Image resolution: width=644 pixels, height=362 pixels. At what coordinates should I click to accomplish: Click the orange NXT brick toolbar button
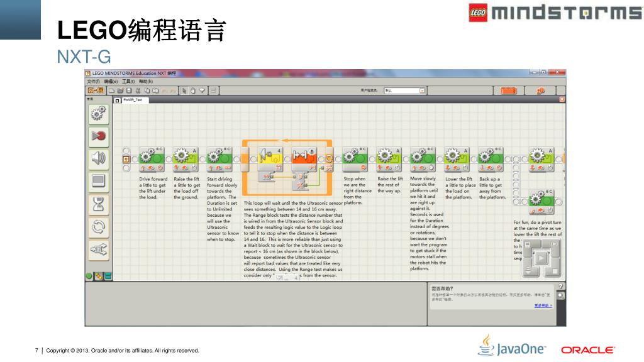tap(508, 90)
